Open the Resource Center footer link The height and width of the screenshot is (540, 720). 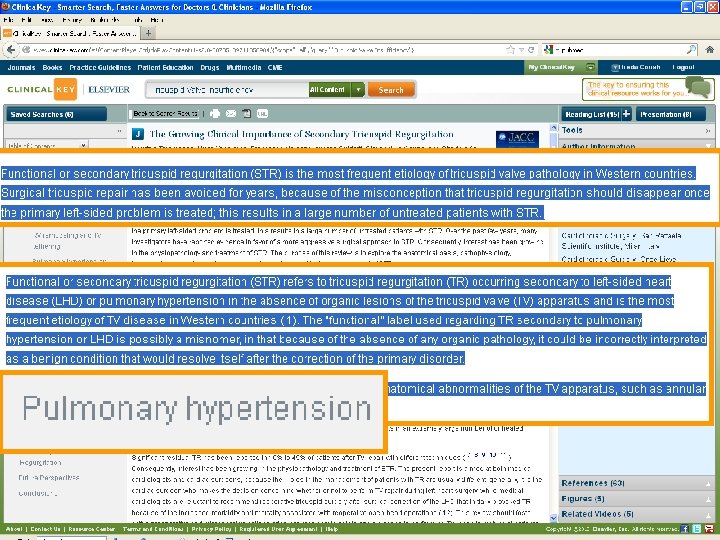[x=91, y=529]
